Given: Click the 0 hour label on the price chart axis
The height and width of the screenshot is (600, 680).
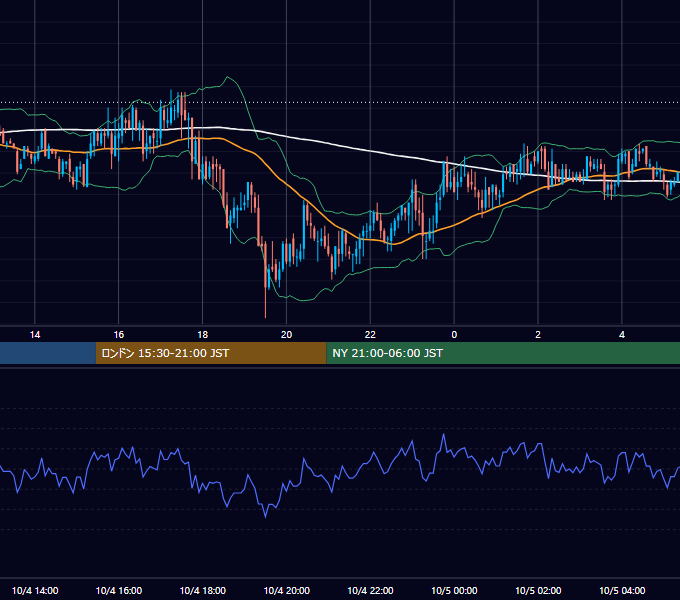Looking at the screenshot, I should click(454, 335).
